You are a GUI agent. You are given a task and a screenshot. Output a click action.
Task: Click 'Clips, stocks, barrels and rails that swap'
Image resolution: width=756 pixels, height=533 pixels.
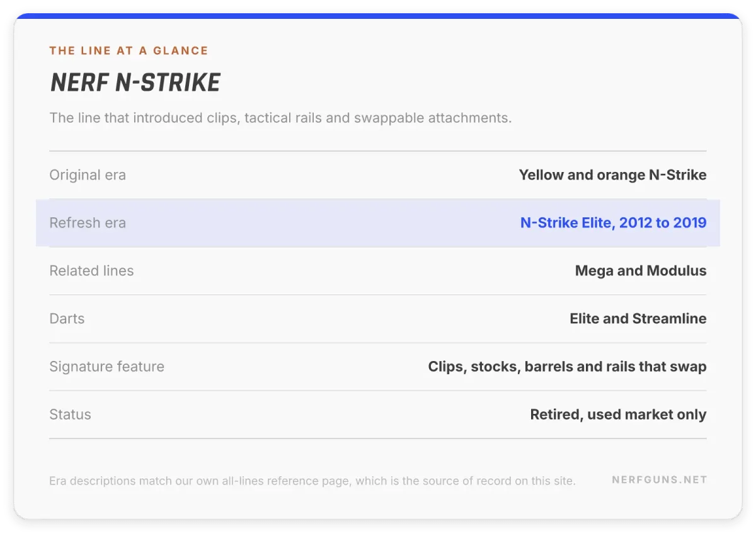tap(567, 367)
